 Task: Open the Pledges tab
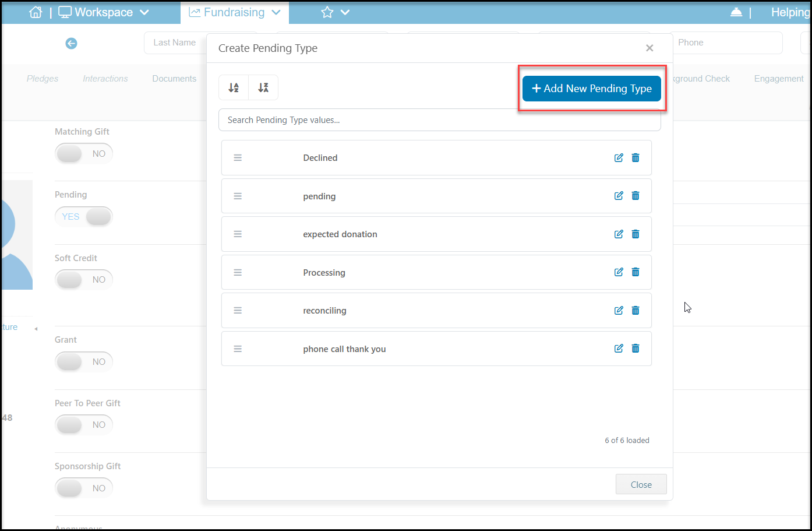(43, 79)
